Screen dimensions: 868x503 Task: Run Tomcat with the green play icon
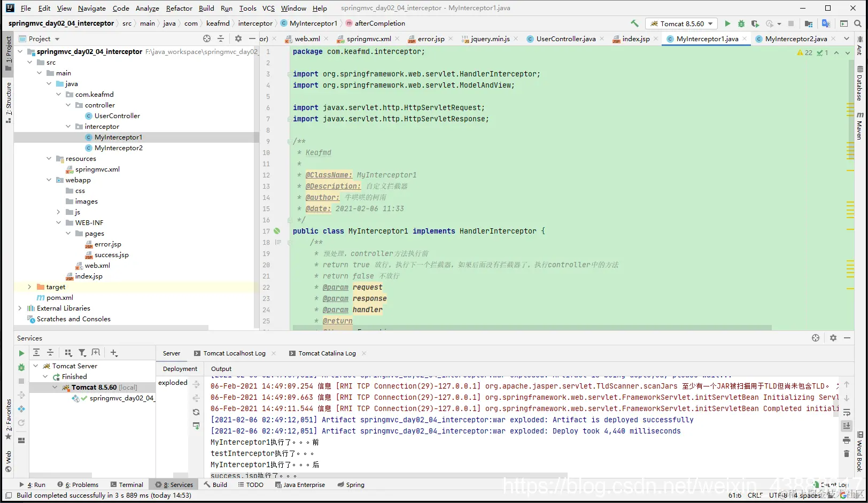click(727, 24)
